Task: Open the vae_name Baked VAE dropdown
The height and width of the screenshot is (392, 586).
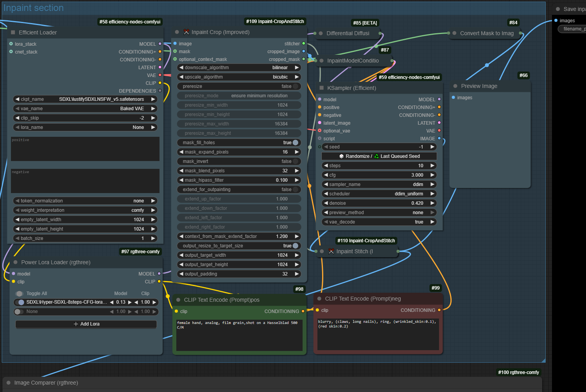Action: tap(85, 109)
